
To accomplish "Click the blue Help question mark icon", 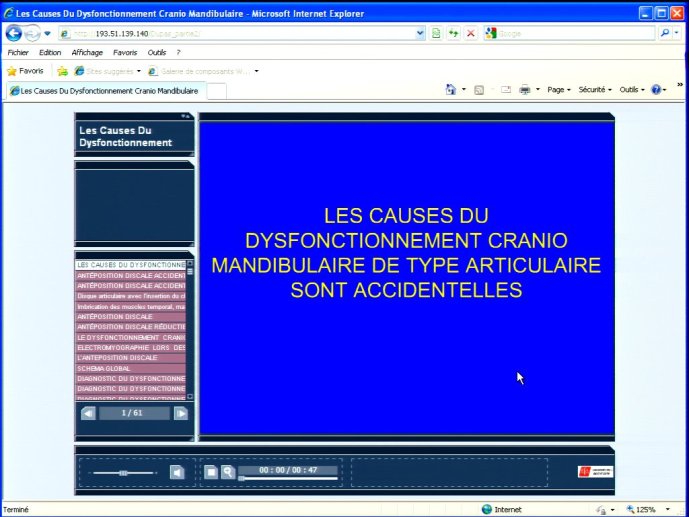I will pyautogui.click(x=656, y=90).
